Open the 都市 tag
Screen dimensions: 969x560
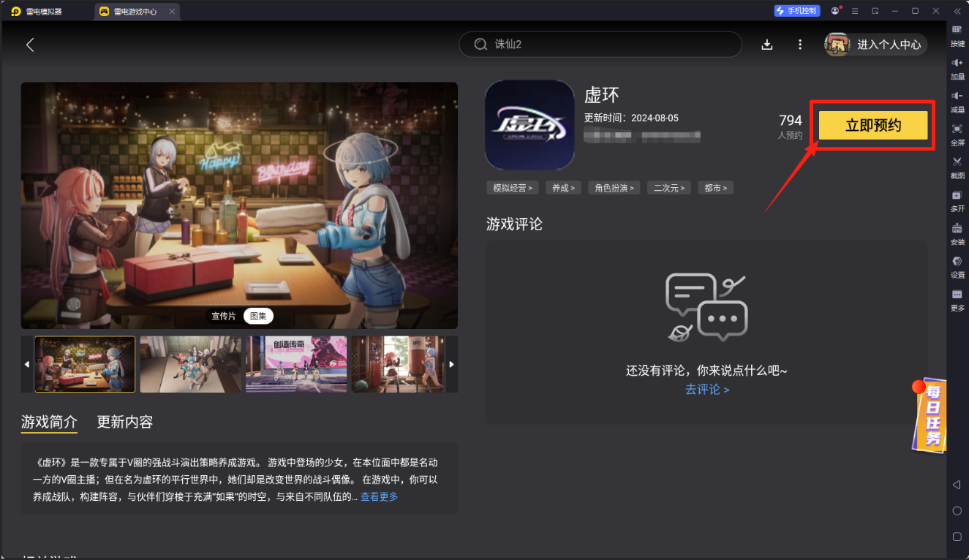coord(715,188)
